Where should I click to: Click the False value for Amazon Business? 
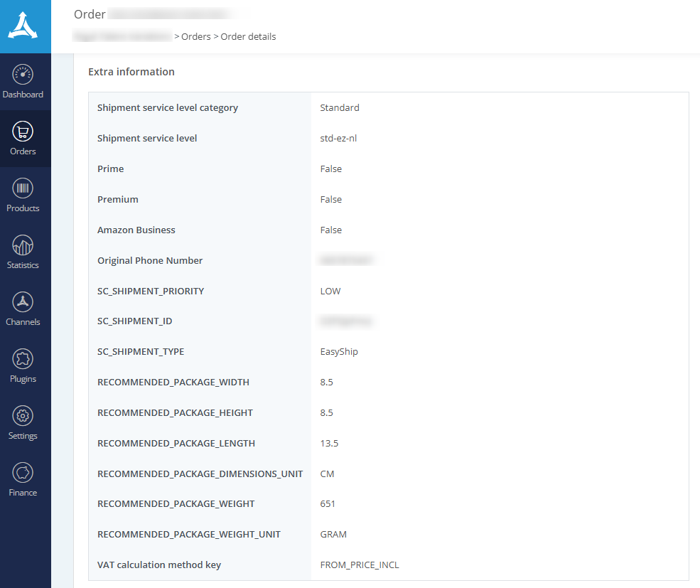(x=330, y=230)
